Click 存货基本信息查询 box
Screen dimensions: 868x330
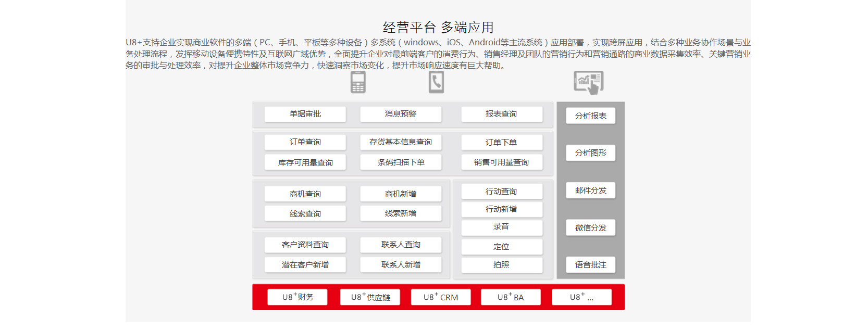(400, 142)
